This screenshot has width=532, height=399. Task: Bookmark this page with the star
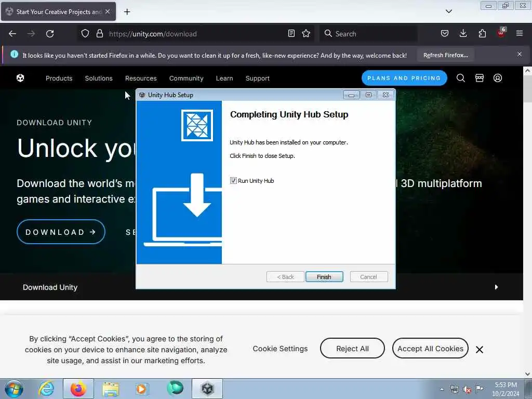point(306,33)
